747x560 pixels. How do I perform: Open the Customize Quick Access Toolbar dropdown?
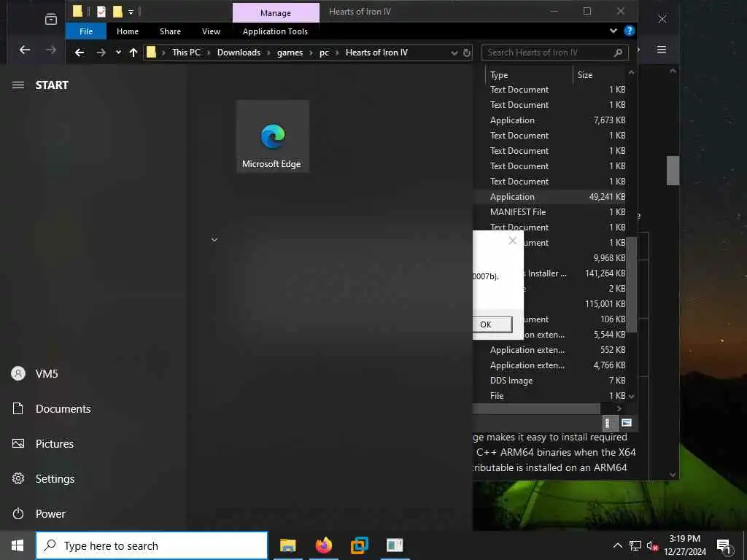coord(131,12)
